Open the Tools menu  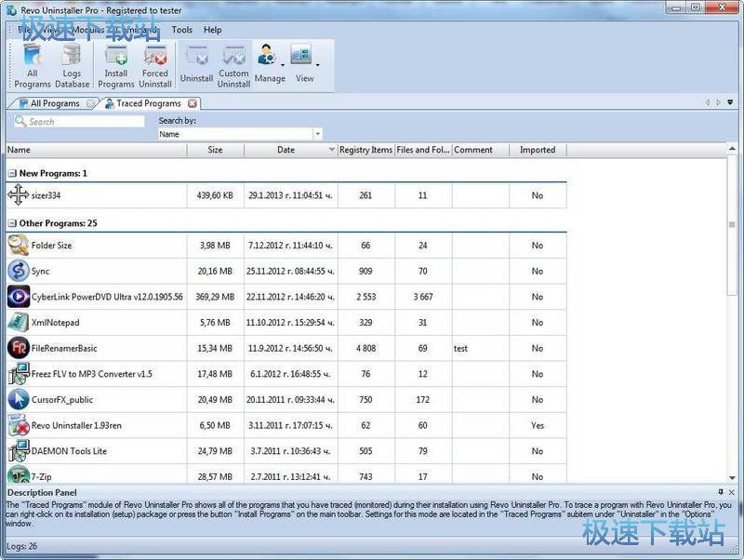tap(181, 30)
